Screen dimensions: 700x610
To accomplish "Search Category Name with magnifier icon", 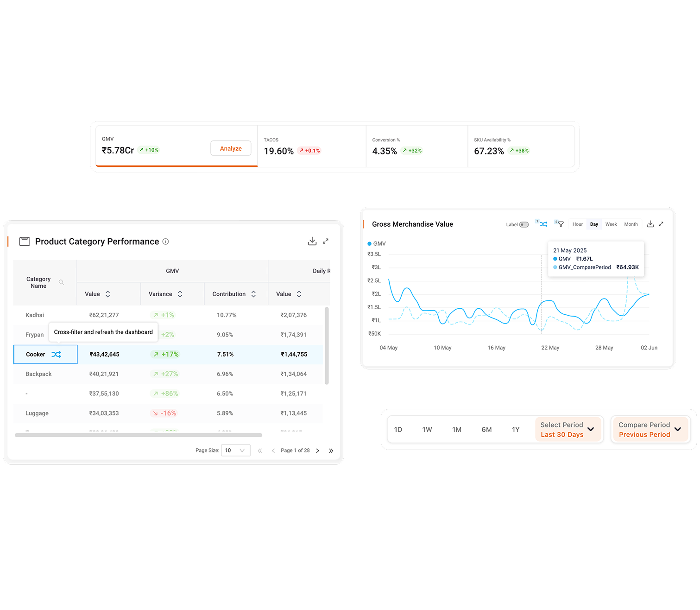I will coord(61,282).
